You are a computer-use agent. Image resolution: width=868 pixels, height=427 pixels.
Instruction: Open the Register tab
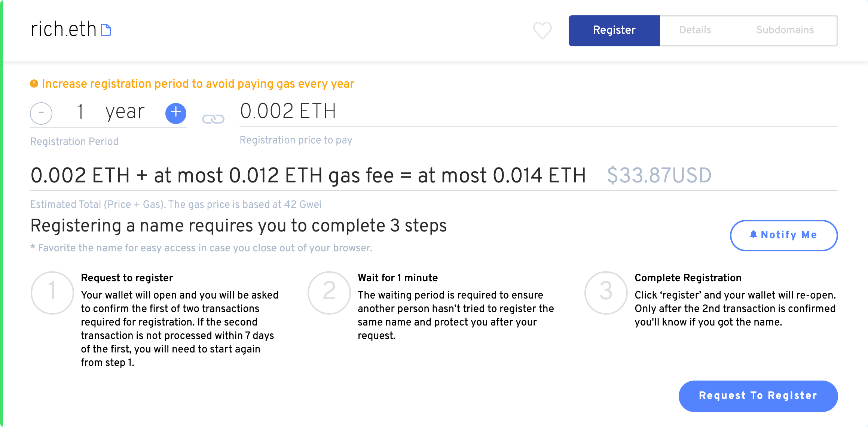tap(614, 30)
